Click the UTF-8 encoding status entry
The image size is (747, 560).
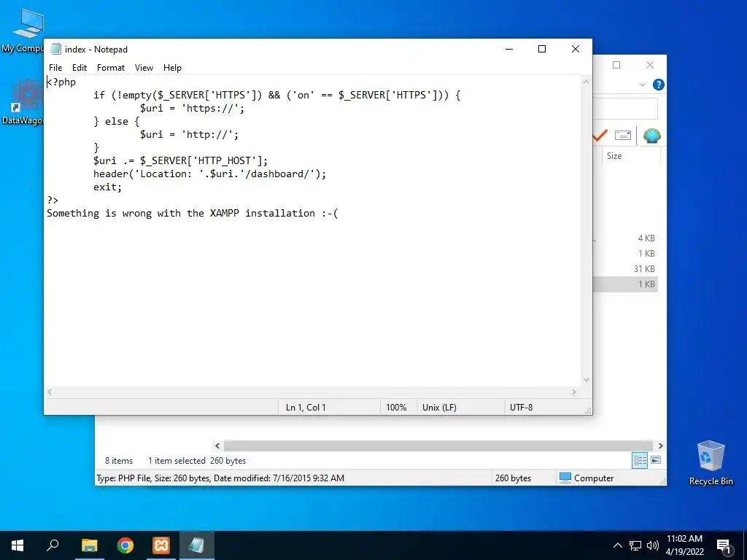click(x=521, y=407)
